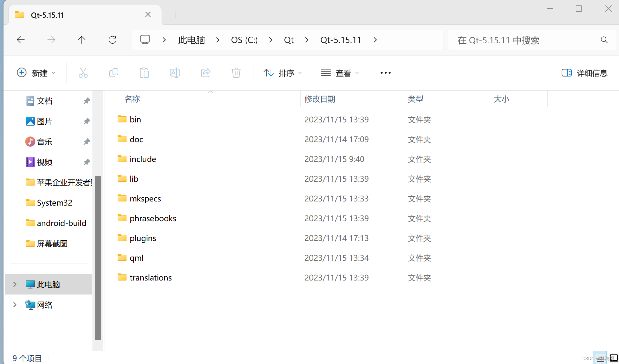Viewport: 619px width, 364px height.
Task: Click the computer icon in address bar
Action: (x=145, y=40)
